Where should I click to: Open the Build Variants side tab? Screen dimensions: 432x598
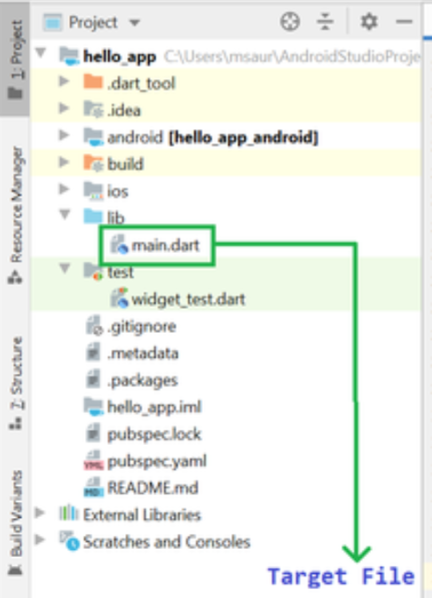tap(15, 522)
